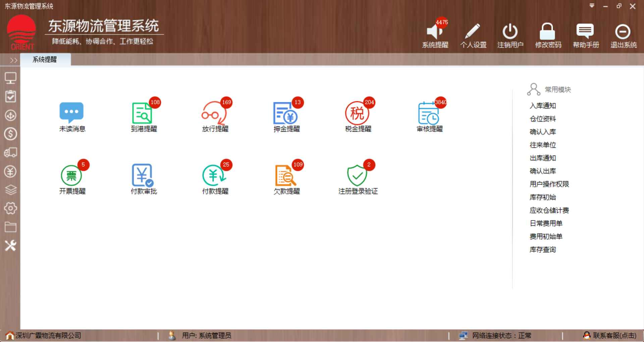Open 个人设置 personal settings pencil icon

point(473,32)
